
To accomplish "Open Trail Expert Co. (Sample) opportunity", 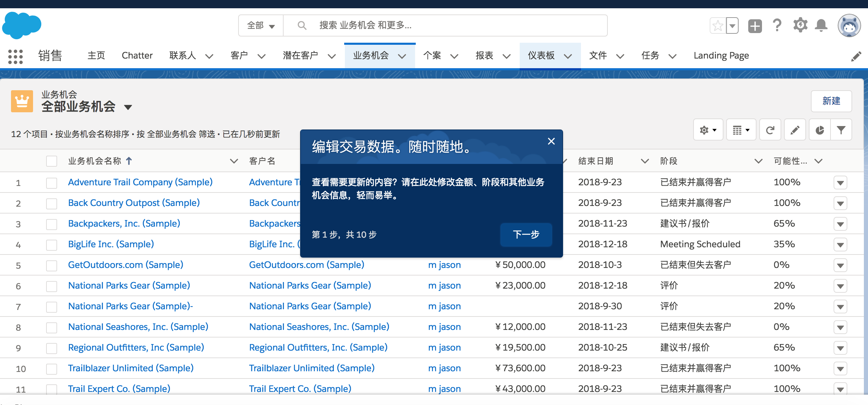I will click(x=119, y=389).
